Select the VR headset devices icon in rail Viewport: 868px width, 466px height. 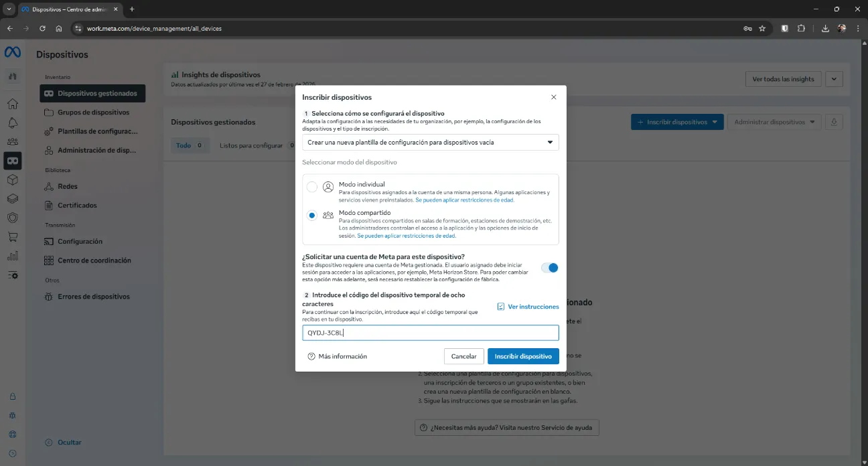[x=13, y=161]
